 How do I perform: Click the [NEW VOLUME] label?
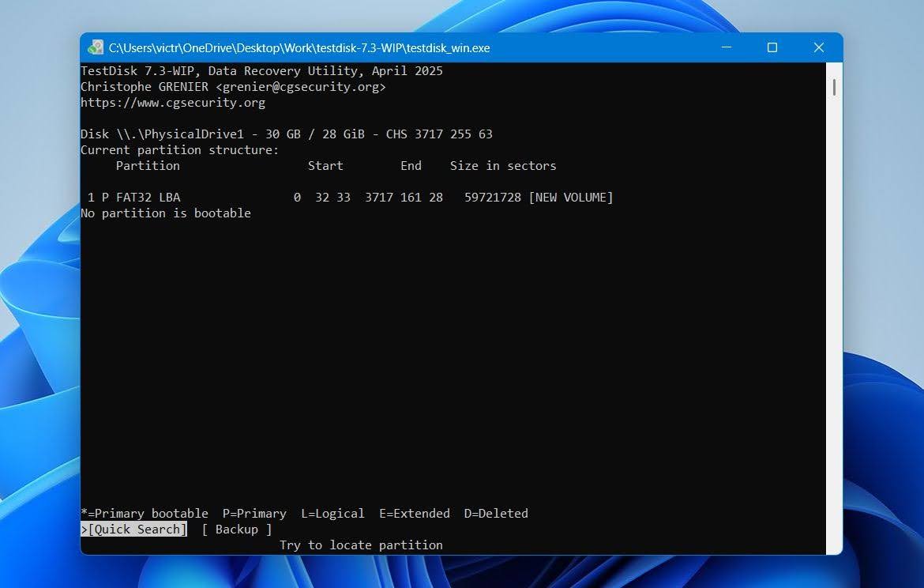pos(570,198)
